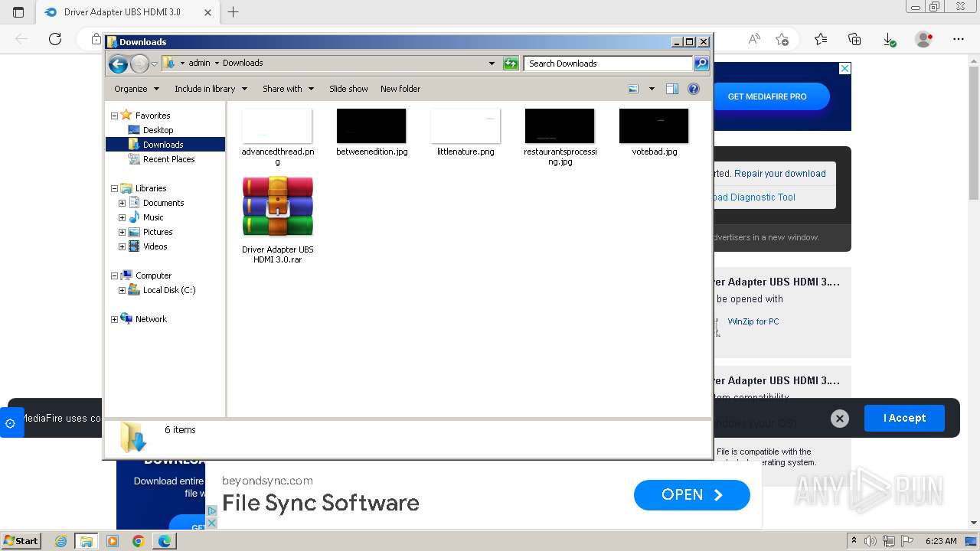Screen dimensions: 980x551
Task: Click the 'Repair your download' link
Action: pos(779,174)
